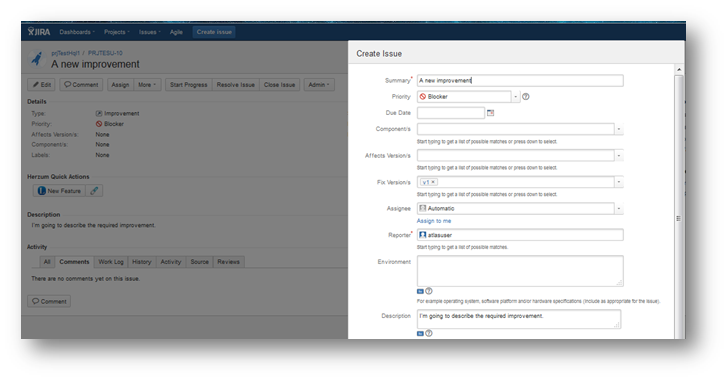Viewport: 728px width, 381px height.
Task: Expand the Priority dropdown arrow
Action: coord(515,97)
